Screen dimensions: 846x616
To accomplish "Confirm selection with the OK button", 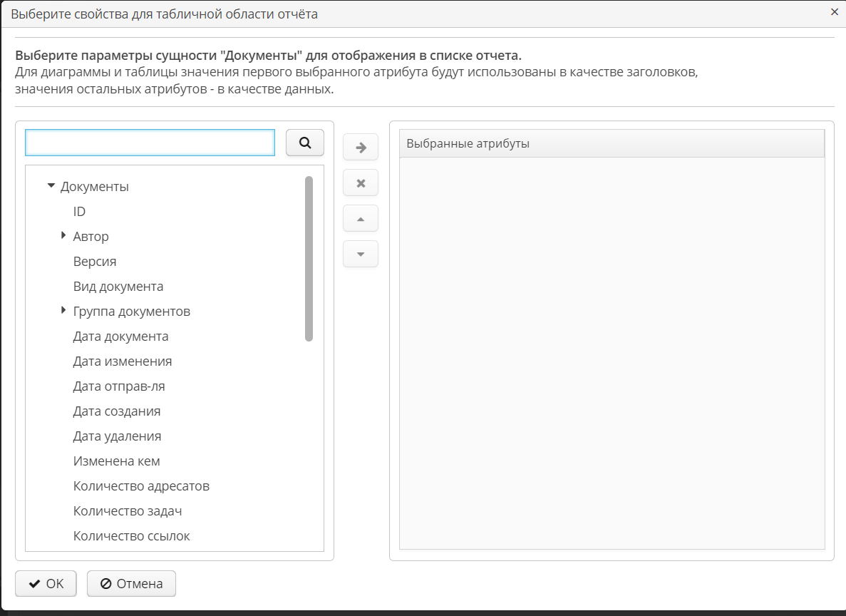I will pyautogui.click(x=46, y=584).
